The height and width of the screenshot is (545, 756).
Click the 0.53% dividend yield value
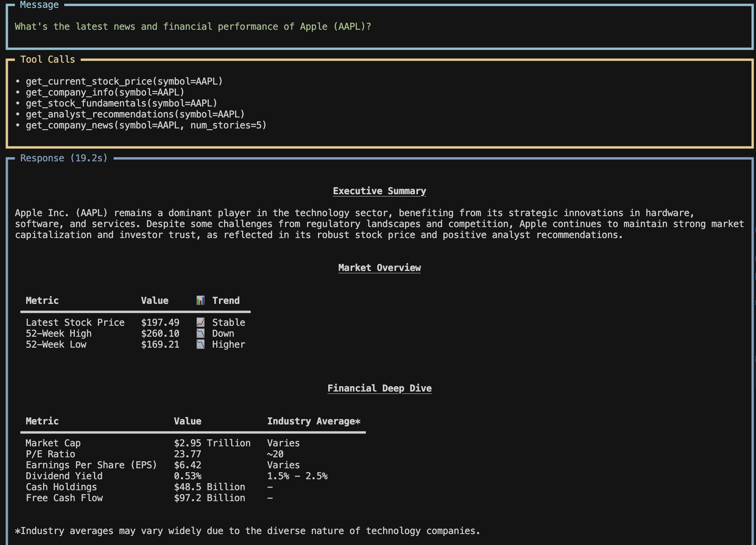coord(188,476)
